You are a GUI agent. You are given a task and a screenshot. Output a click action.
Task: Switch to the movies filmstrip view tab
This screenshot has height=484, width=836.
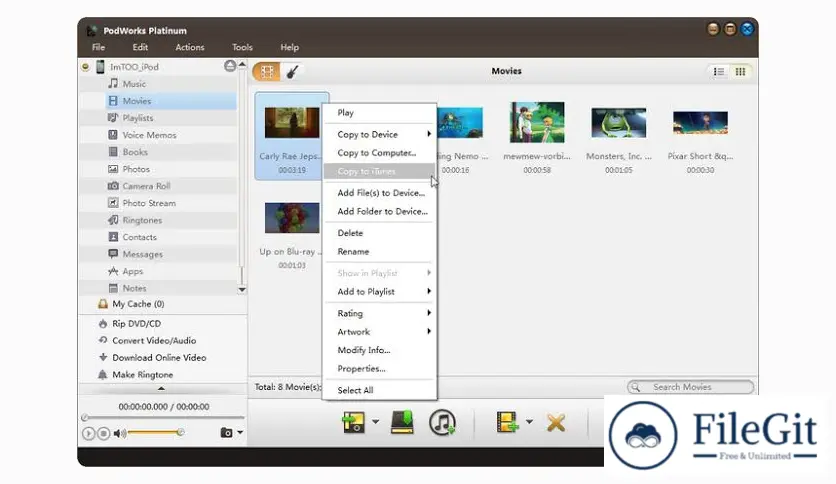tap(267, 71)
